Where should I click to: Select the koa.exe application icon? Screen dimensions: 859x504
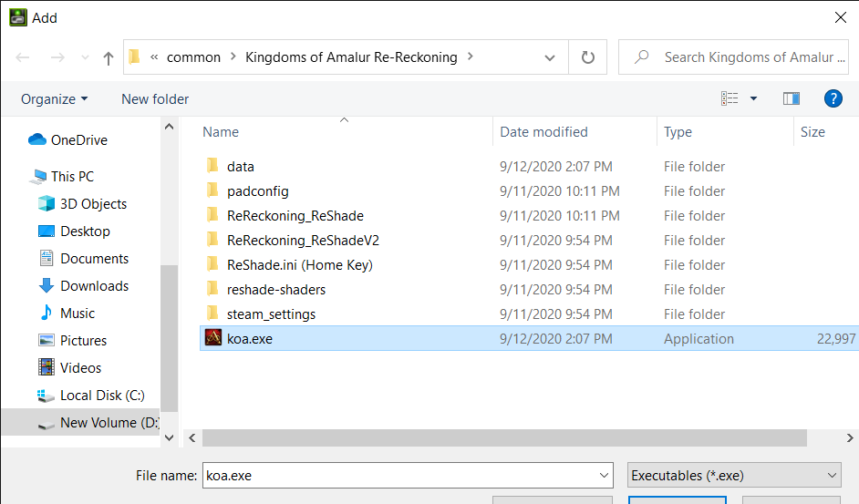pyautogui.click(x=213, y=338)
